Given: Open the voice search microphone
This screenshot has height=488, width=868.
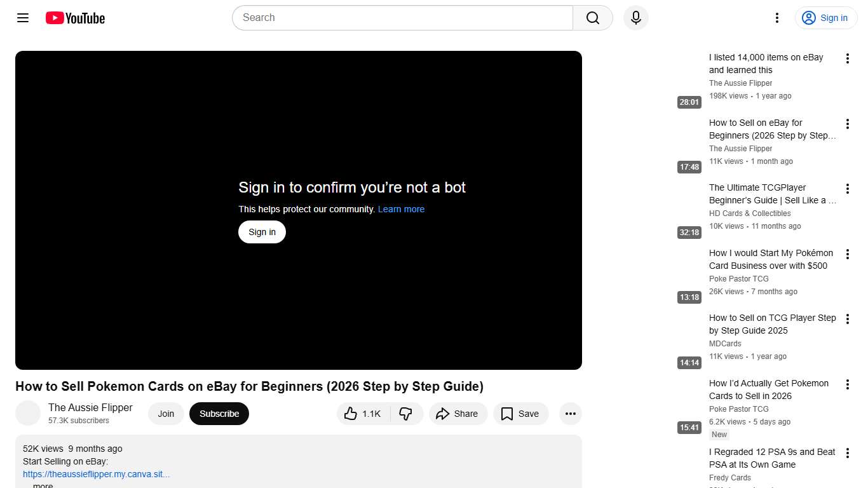Looking at the screenshot, I should pos(635,18).
